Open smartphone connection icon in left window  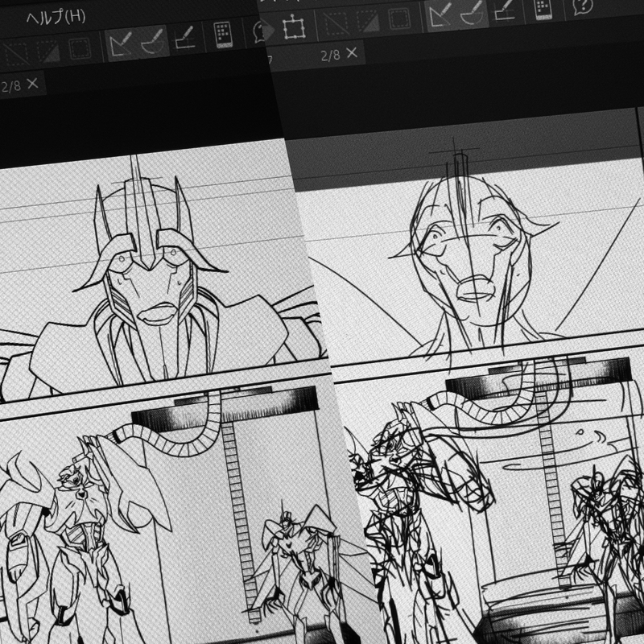(224, 35)
